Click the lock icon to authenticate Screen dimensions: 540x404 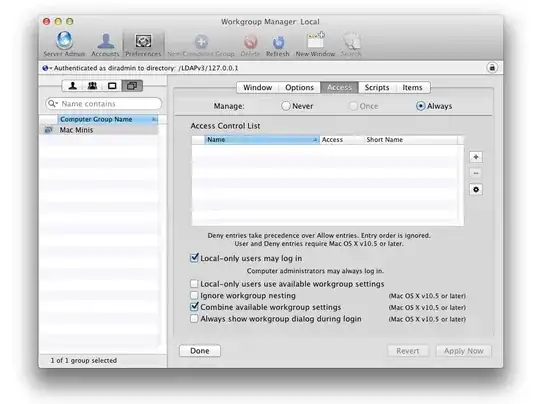click(492, 68)
